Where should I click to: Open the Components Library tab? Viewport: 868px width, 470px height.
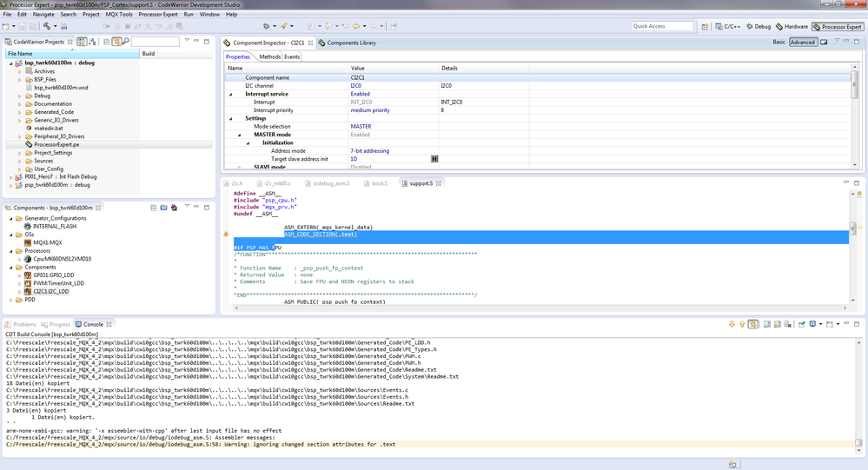coord(350,43)
